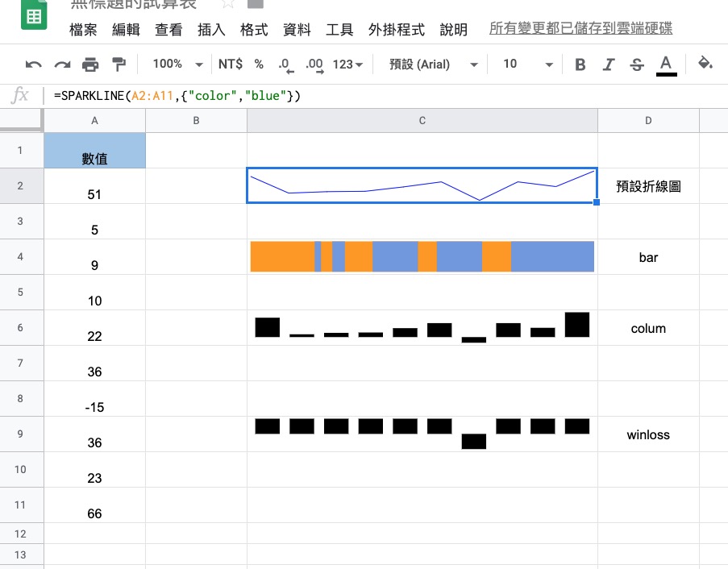Viewport: 728px width, 569px height.
Task: Select the cell containing 9
Action: tap(94, 256)
